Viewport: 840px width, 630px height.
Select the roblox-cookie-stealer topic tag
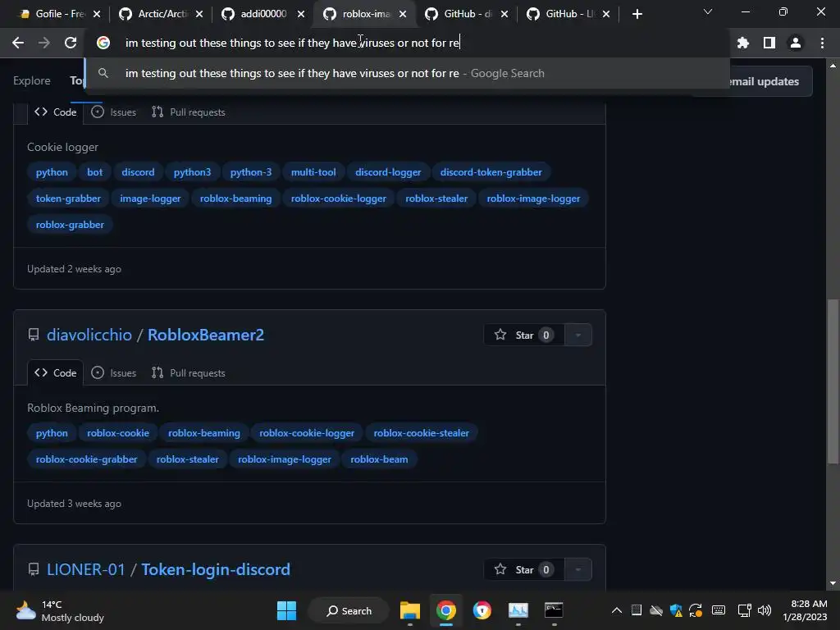pos(421,433)
